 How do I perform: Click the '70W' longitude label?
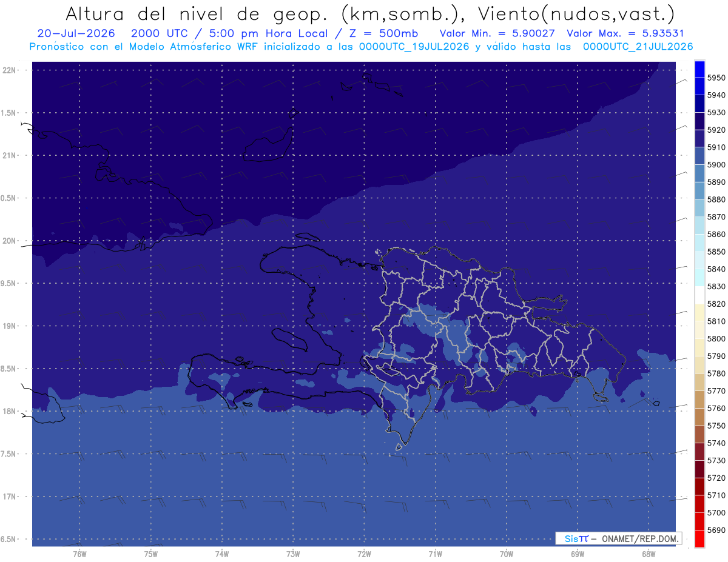tap(507, 554)
